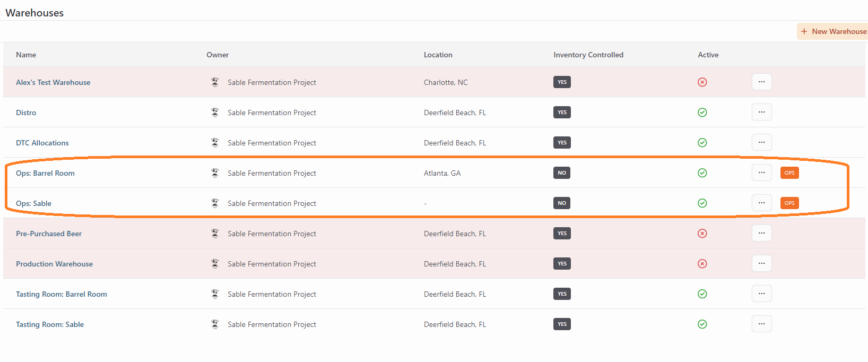This screenshot has width=868, height=362.
Task: Click active check for Tasting Room: Sable
Action: [x=702, y=324]
